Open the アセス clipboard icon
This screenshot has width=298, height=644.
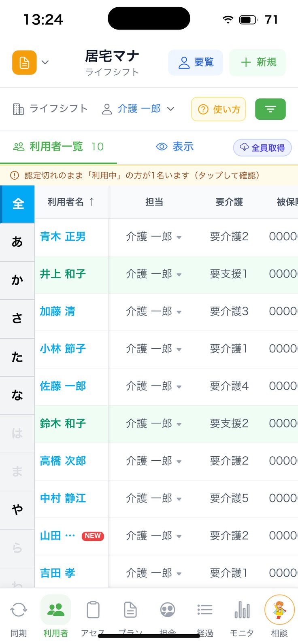pyautogui.click(x=93, y=610)
